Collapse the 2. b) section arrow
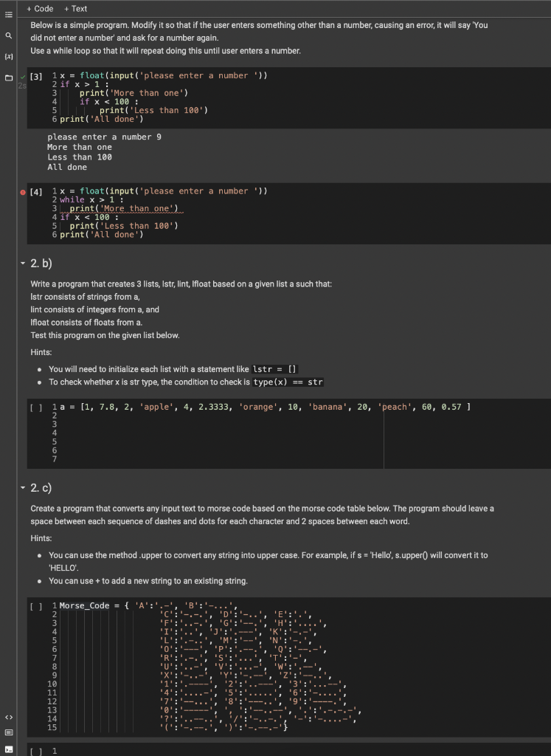551x756 pixels. pos(23,264)
